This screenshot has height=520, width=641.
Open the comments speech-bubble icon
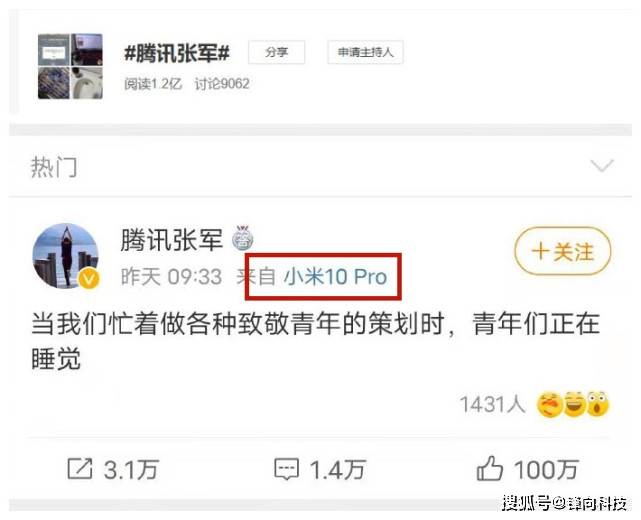click(286, 469)
